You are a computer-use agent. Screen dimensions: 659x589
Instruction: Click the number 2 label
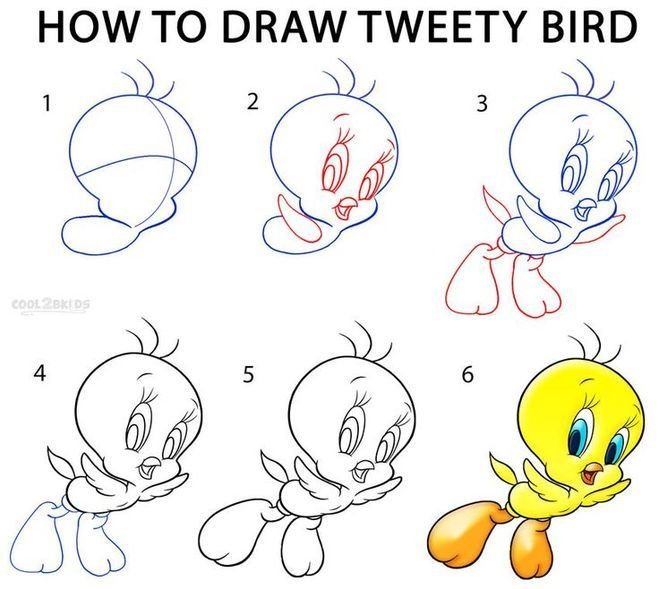tap(252, 102)
